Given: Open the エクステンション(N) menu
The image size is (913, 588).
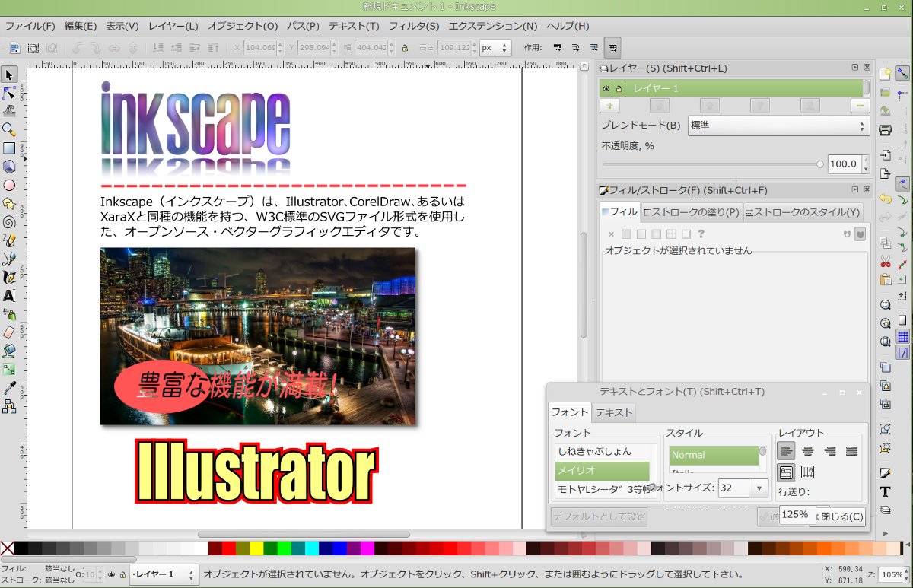Looking at the screenshot, I should click(492, 26).
